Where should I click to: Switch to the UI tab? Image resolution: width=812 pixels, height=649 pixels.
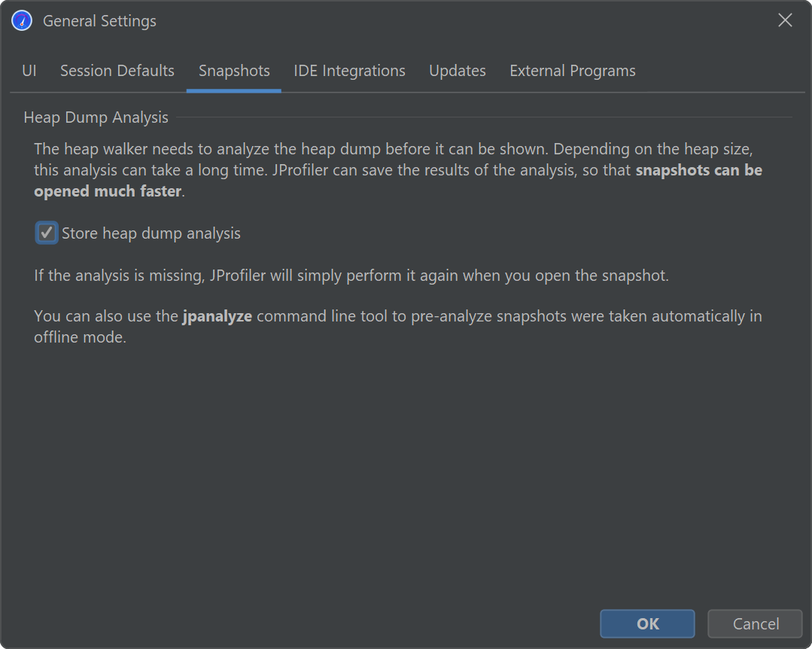[x=29, y=71]
